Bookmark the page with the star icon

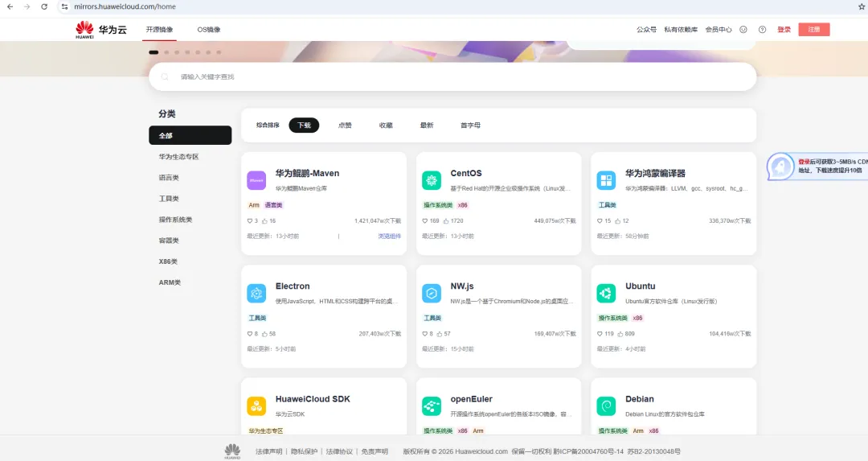(862, 6)
